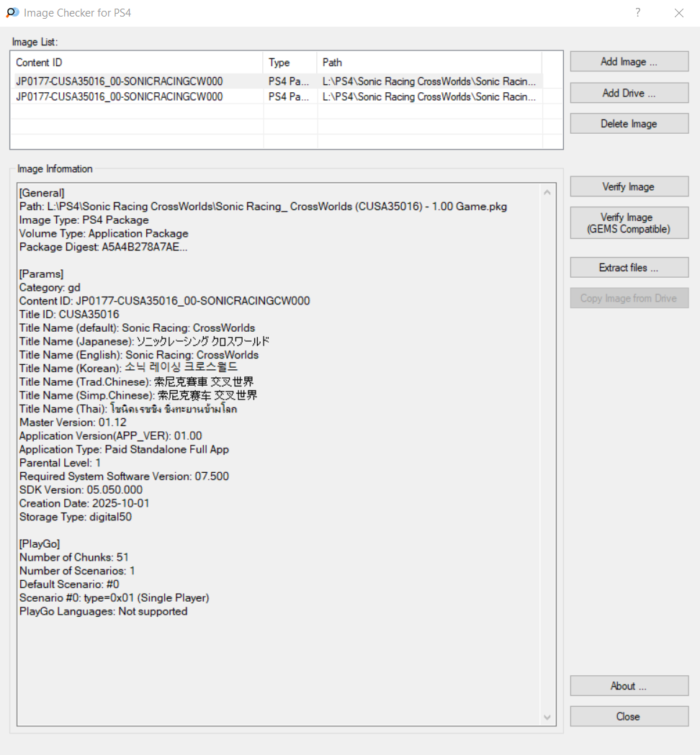Click the Title Name (Simp.Chinese) line
The image size is (700, 755).
(x=138, y=395)
